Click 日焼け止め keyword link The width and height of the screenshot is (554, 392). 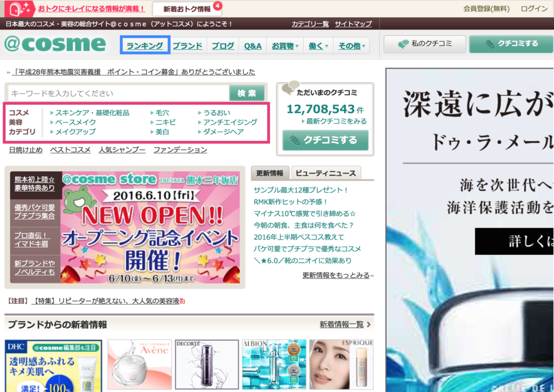point(26,150)
